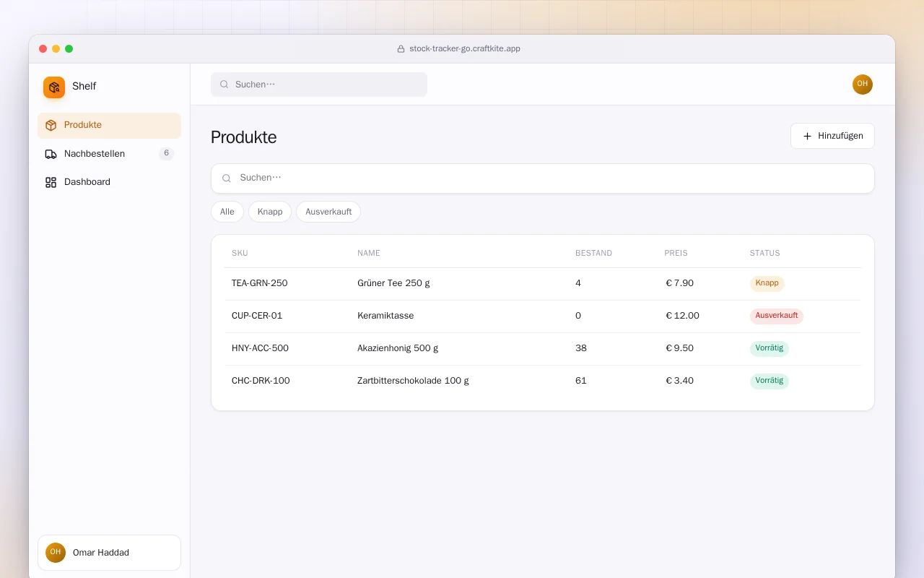The width and height of the screenshot is (924, 578).
Task: Select SKU CHC-DRK-100
Action: point(261,381)
